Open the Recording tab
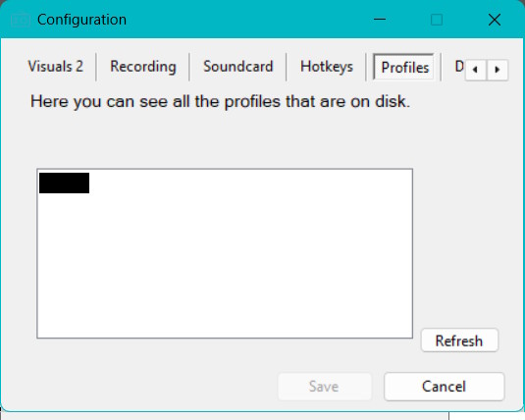Viewport: 525px width, 420px height. pyautogui.click(x=143, y=67)
